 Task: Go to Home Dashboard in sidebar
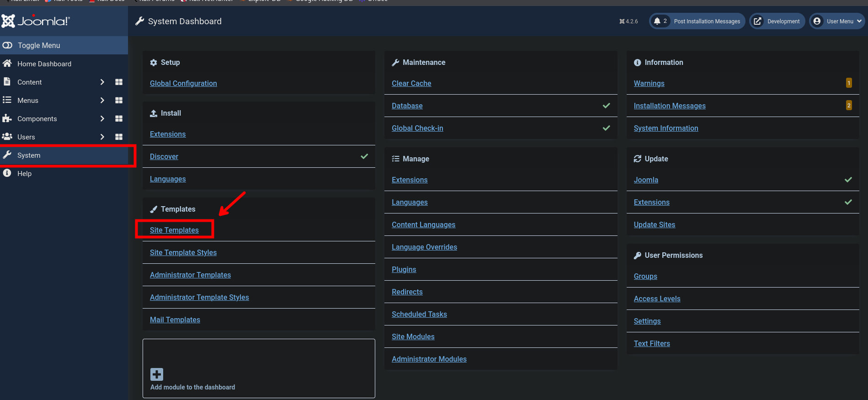(44, 64)
